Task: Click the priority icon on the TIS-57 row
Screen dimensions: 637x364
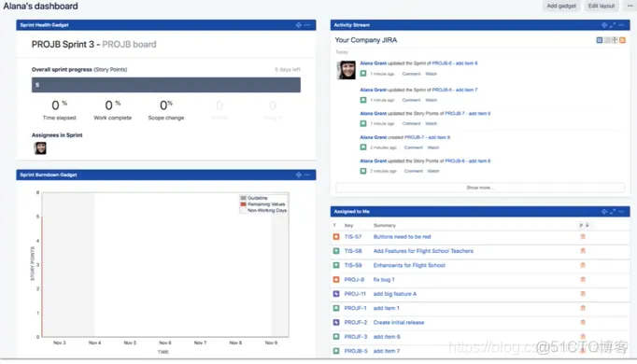Action: point(583,236)
